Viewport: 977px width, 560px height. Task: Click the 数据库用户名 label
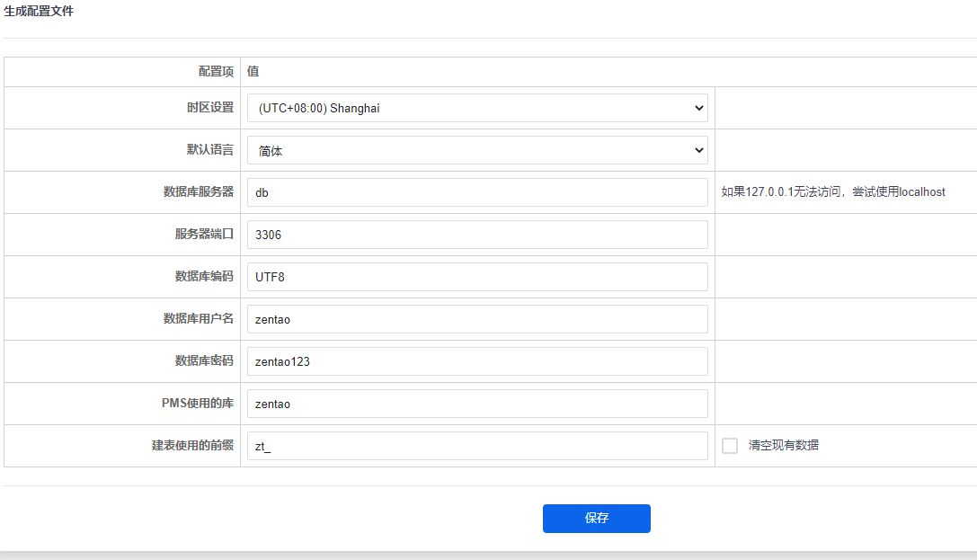(199, 318)
